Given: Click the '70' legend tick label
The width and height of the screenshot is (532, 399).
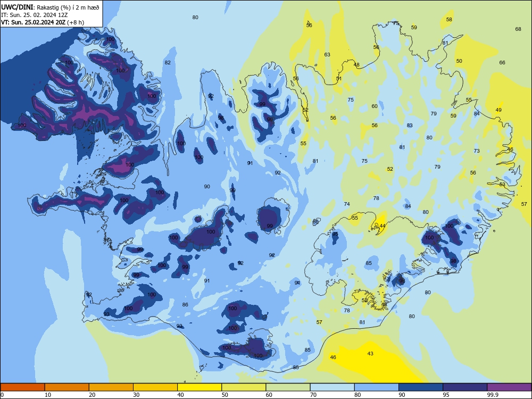Looking at the screenshot, I should (313, 395).
